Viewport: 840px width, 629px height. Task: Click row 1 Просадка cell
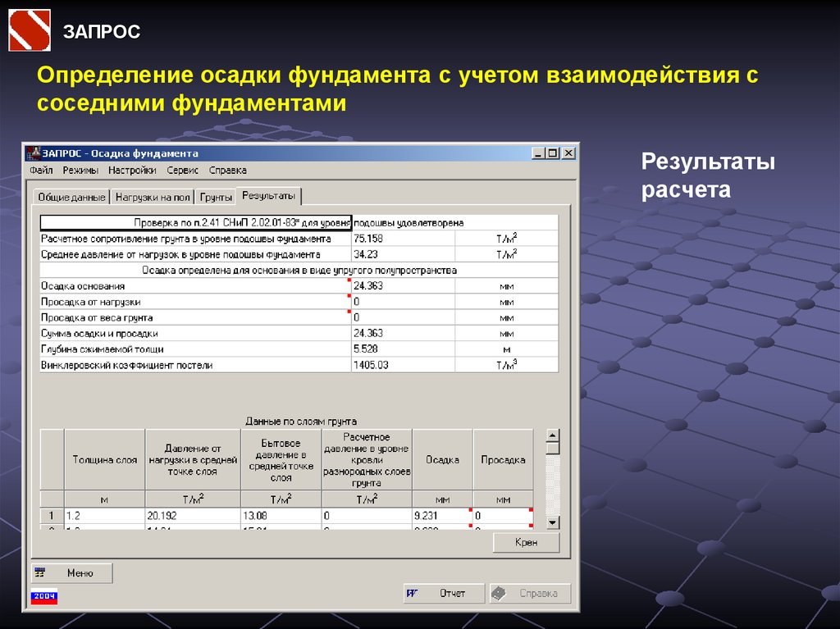503,515
